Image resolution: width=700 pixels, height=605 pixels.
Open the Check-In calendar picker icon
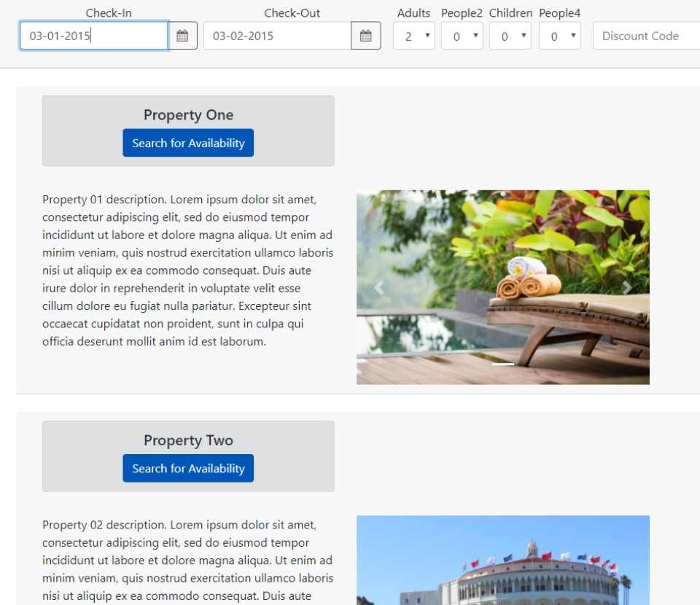click(182, 35)
